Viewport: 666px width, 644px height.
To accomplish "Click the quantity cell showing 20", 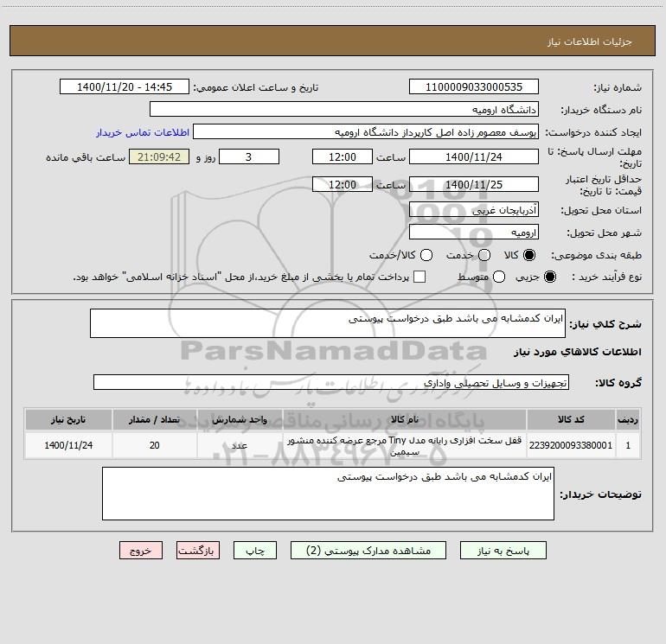I will click(154, 445).
